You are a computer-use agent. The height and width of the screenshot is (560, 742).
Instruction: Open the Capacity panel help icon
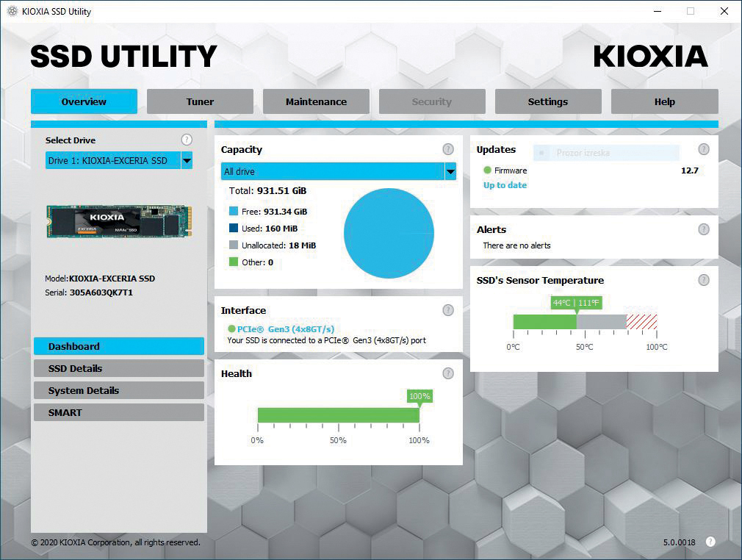pos(448,149)
